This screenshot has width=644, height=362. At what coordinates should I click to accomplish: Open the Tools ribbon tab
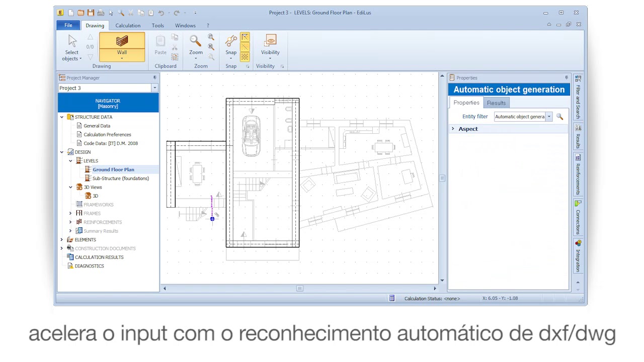[x=158, y=26]
